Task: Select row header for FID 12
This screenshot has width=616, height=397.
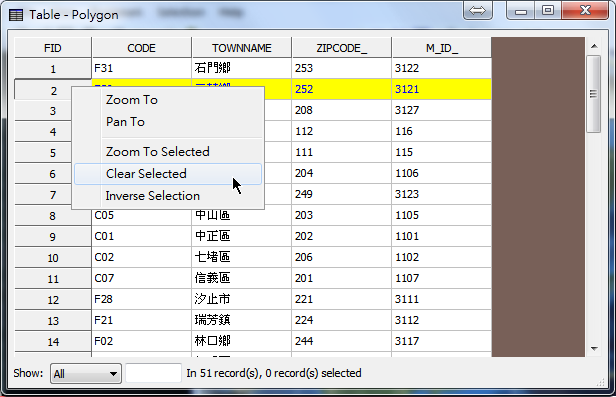Action: click(x=53, y=300)
